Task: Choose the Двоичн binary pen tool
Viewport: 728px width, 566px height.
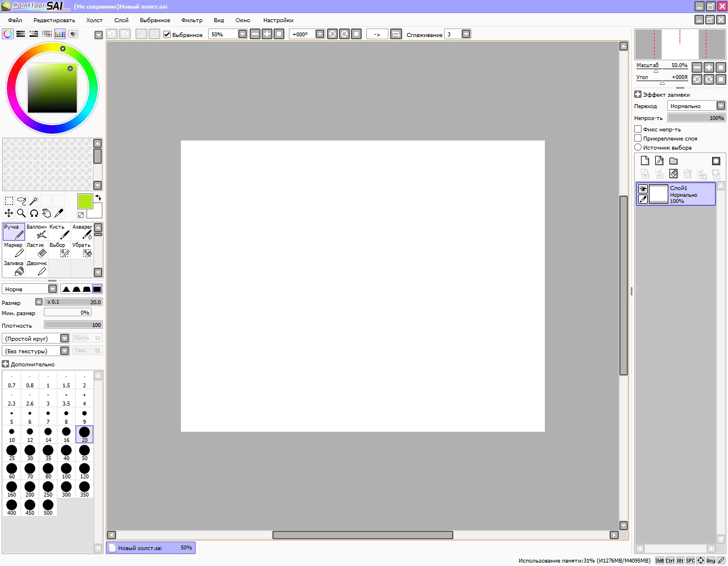Action: pyautogui.click(x=36, y=268)
